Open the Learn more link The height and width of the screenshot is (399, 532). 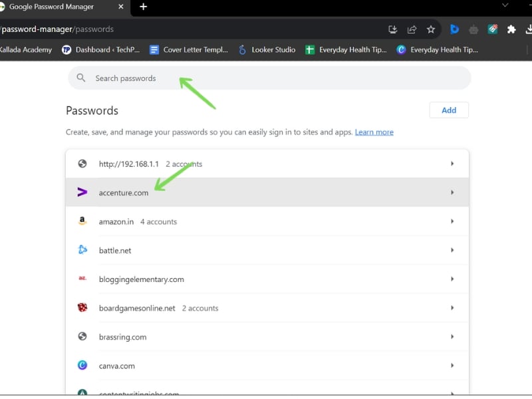click(x=374, y=132)
